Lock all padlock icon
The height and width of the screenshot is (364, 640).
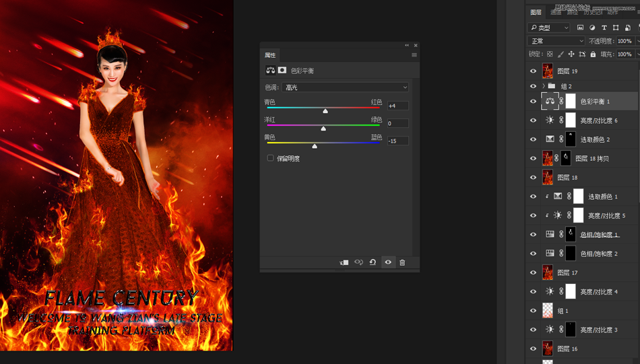click(593, 54)
